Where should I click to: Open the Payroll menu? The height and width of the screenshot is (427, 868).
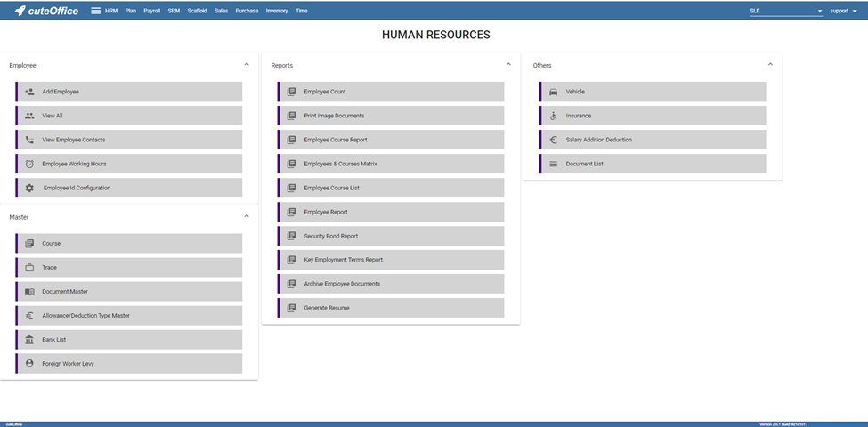pos(151,11)
